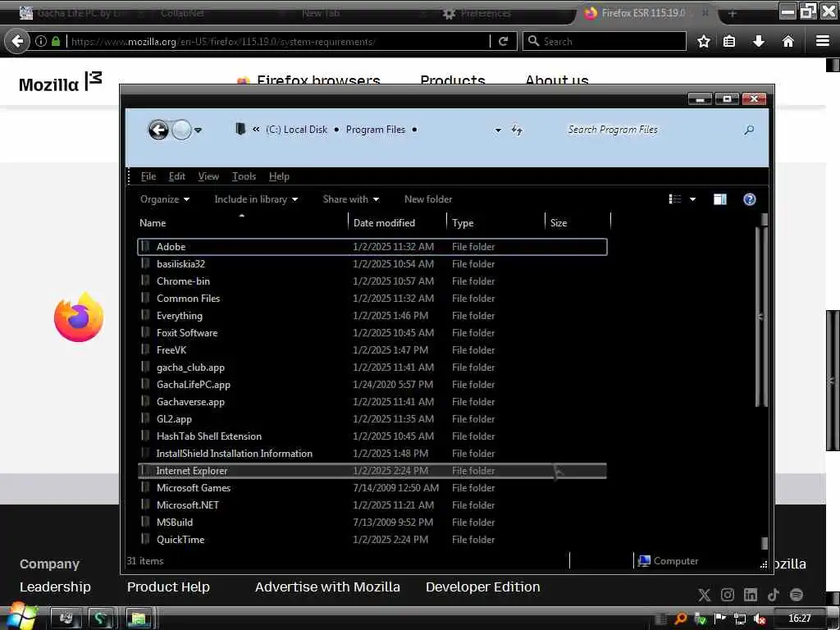Click the Explorer search magnifier icon
The image size is (840, 630).
749,130
